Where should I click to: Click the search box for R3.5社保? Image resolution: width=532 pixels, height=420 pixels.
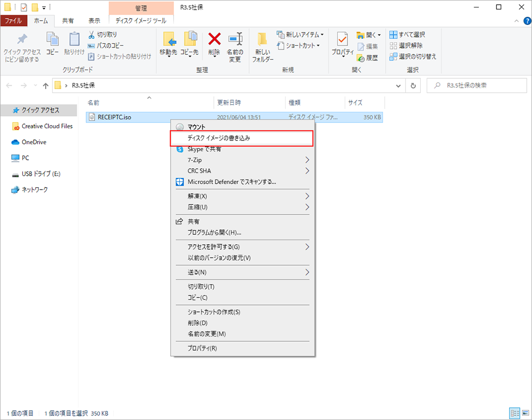pos(476,85)
